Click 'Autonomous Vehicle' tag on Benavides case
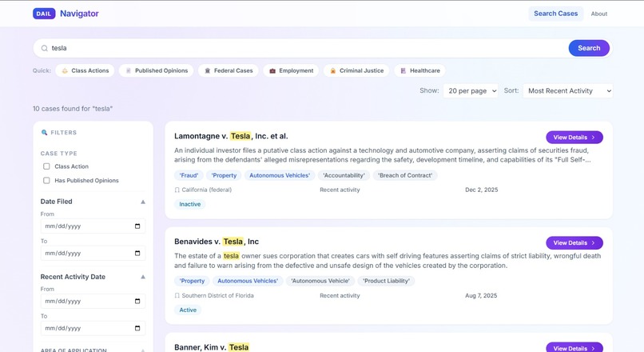This screenshot has width=644, height=352. 320,281
